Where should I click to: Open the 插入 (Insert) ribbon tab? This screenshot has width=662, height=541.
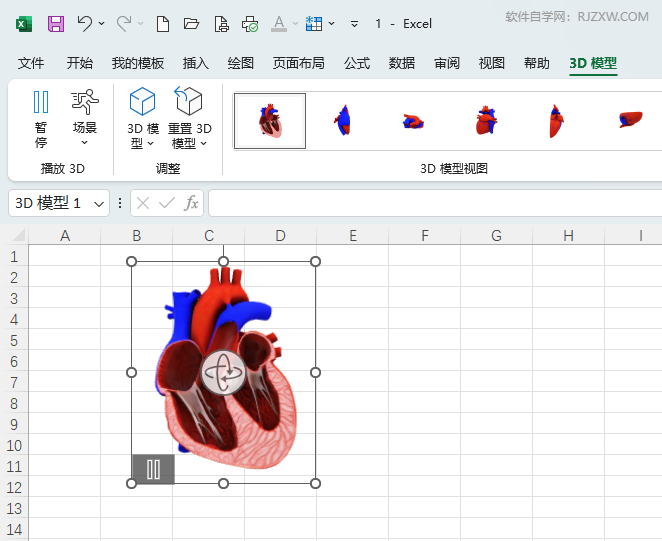(196, 63)
